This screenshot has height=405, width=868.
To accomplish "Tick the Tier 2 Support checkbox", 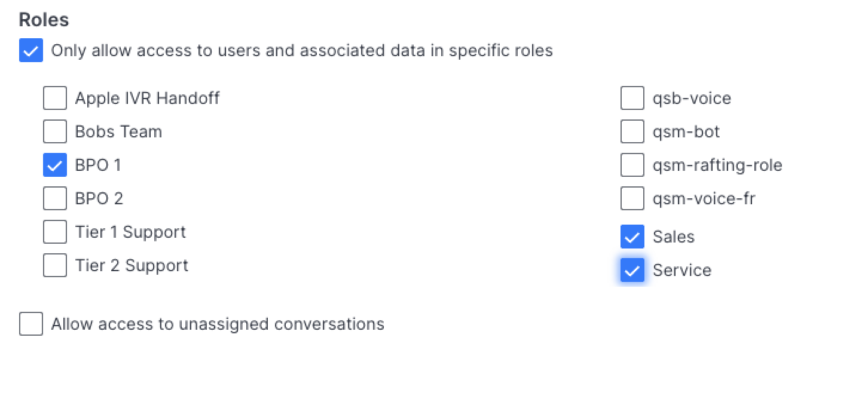I will click(x=55, y=265).
